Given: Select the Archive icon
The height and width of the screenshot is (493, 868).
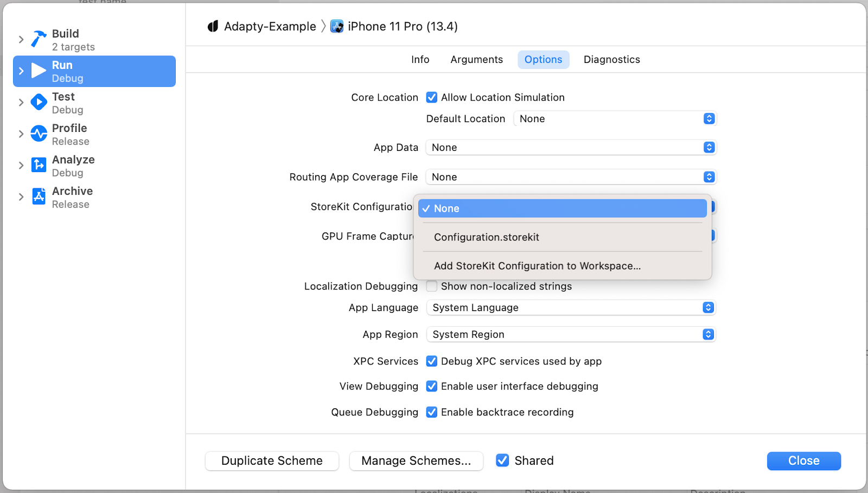Looking at the screenshot, I should [39, 197].
